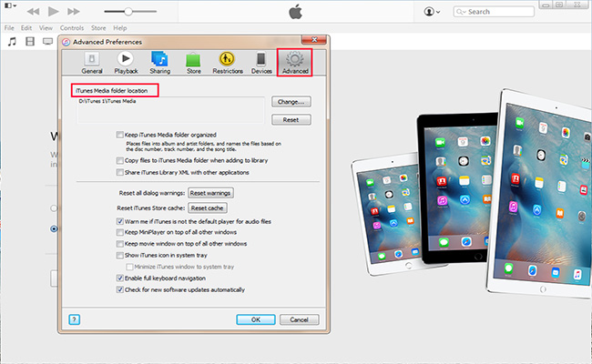Click the Play button in iTunes
The width and height of the screenshot is (592, 364).
pos(53,11)
